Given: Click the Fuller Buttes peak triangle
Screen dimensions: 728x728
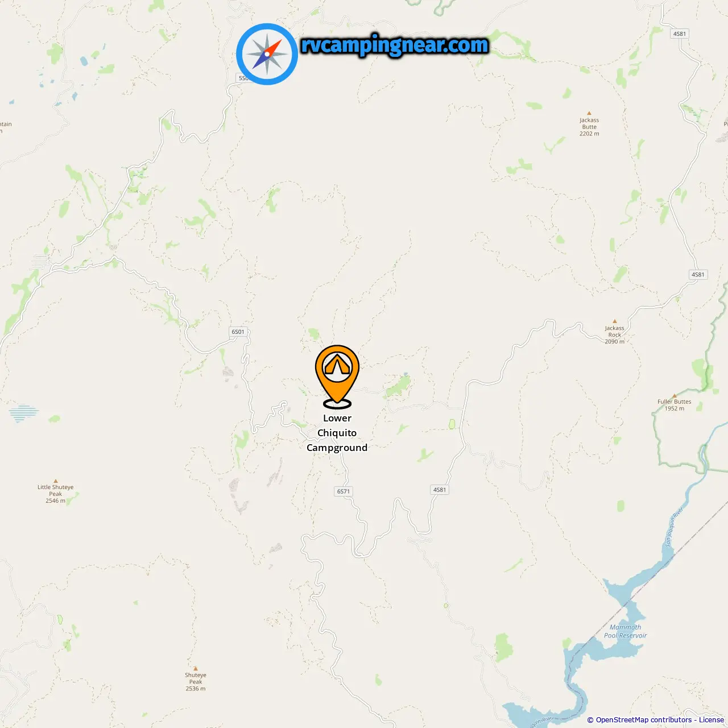Looking at the screenshot, I should coord(675,395).
